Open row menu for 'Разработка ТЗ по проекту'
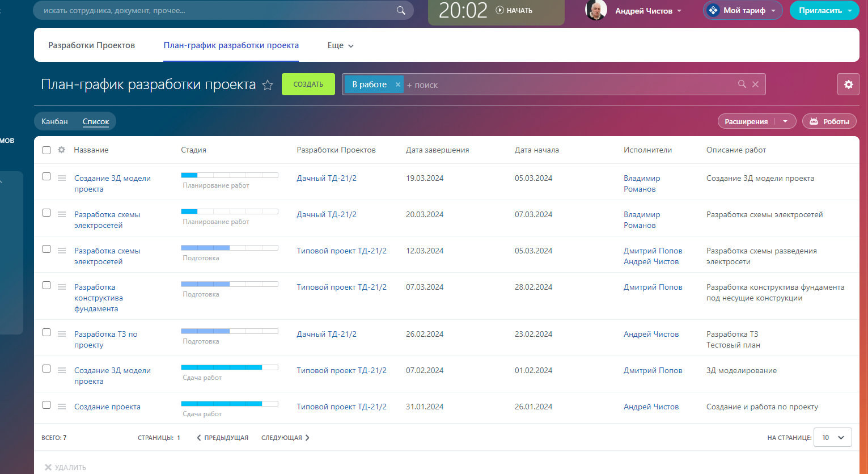868x474 pixels. click(x=62, y=334)
